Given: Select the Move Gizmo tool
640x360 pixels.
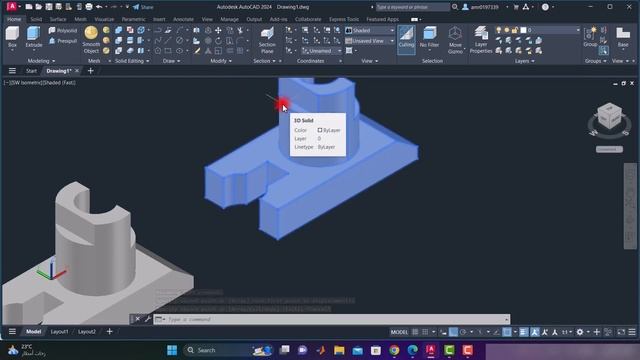Looking at the screenshot, I should click(455, 40).
